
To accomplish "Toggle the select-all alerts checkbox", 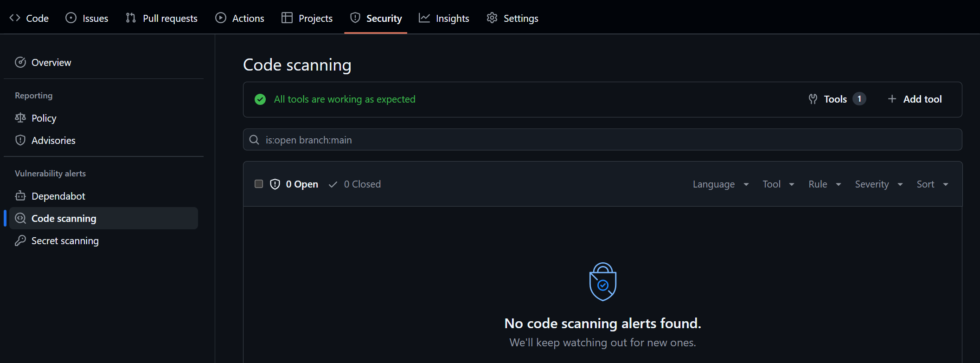I will 259,184.
